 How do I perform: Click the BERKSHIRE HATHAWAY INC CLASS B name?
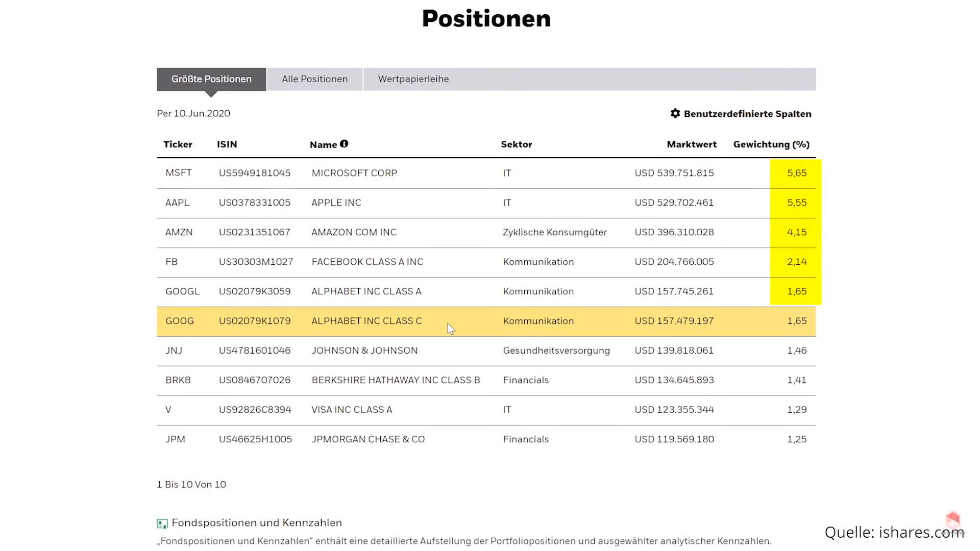pos(396,380)
